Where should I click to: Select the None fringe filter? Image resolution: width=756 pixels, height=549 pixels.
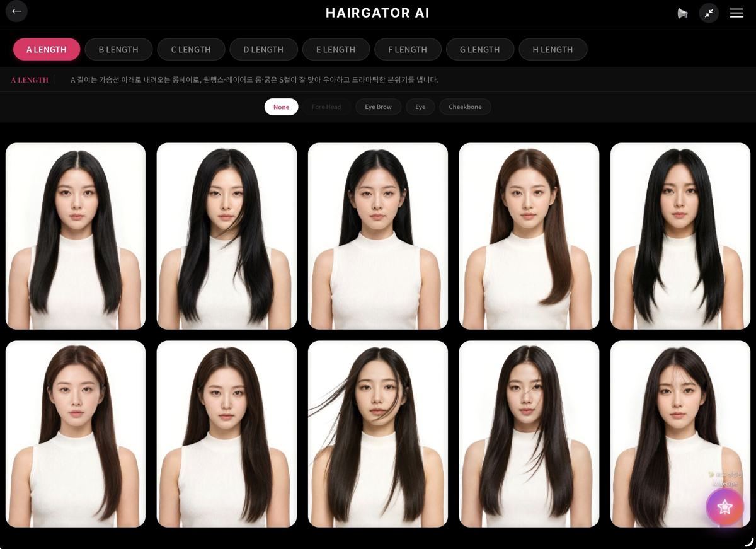pyautogui.click(x=281, y=107)
